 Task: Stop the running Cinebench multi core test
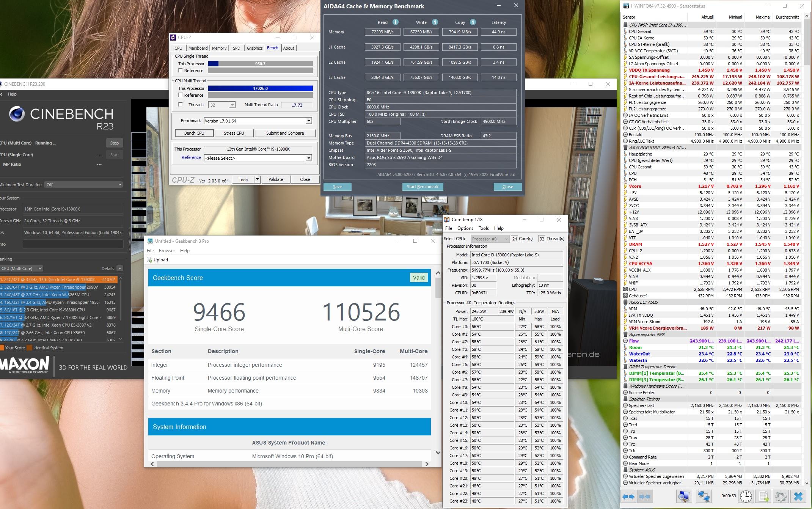pyautogui.click(x=114, y=143)
